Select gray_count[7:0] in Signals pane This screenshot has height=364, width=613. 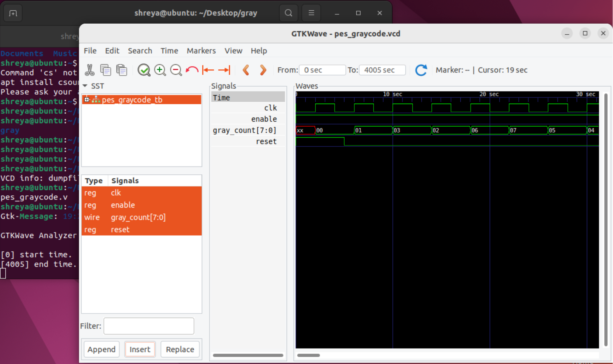(248, 130)
